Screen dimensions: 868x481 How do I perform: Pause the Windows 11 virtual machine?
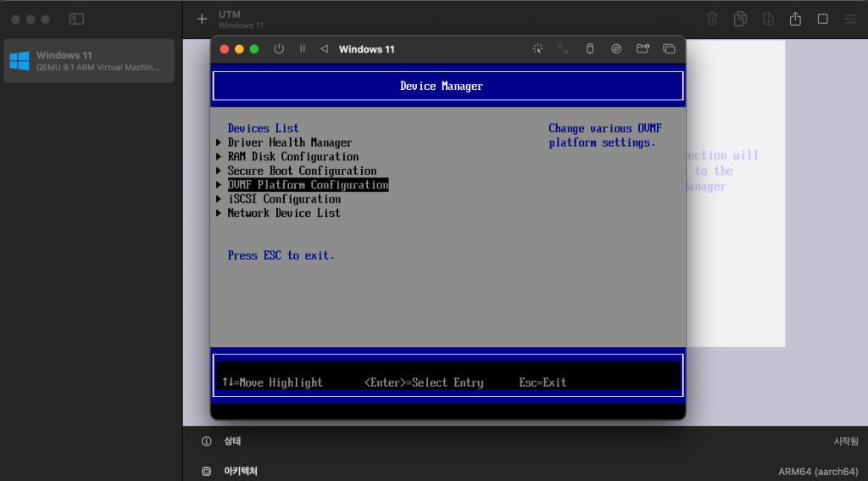point(303,48)
